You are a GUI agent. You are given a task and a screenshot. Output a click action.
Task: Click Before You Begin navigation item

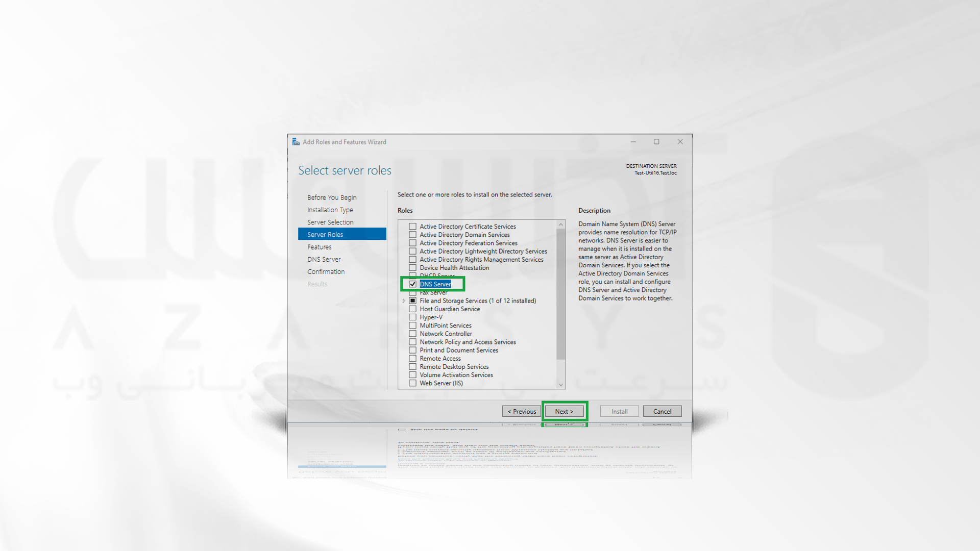(331, 197)
